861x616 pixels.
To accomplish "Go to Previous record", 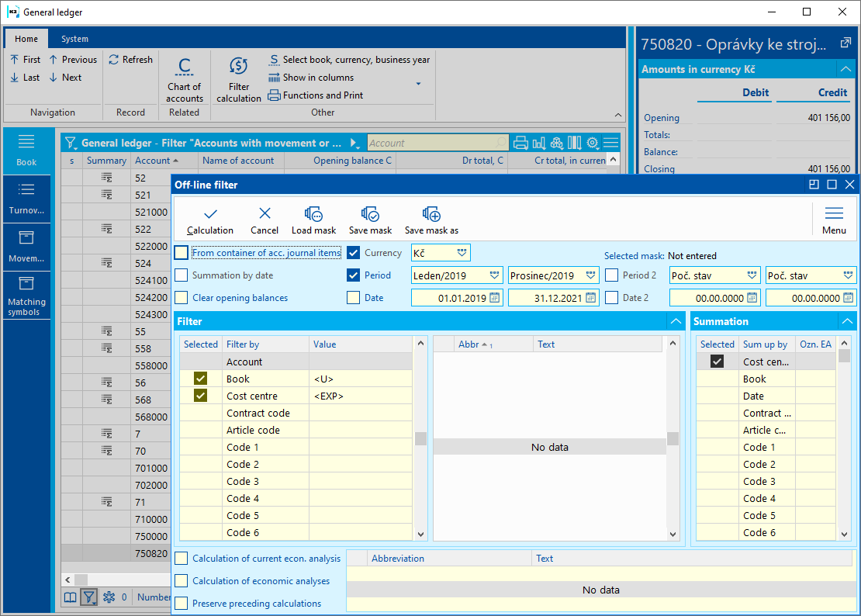I will click(x=73, y=59).
